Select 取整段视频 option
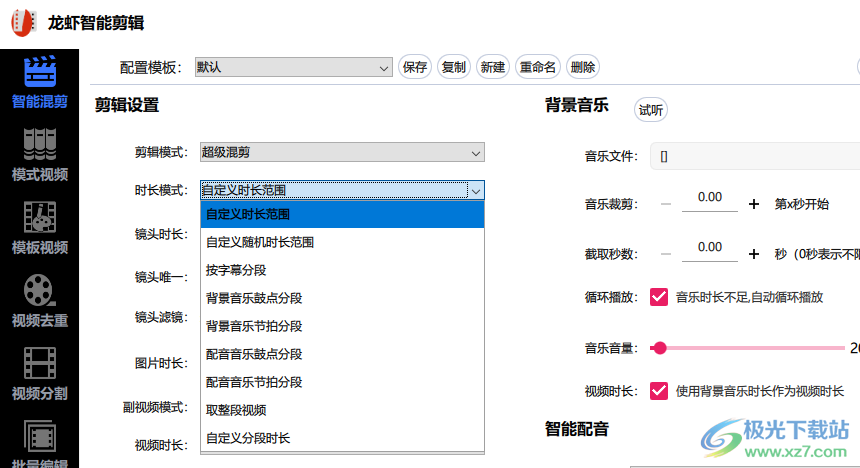This screenshot has width=860, height=468. coord(342,410)
